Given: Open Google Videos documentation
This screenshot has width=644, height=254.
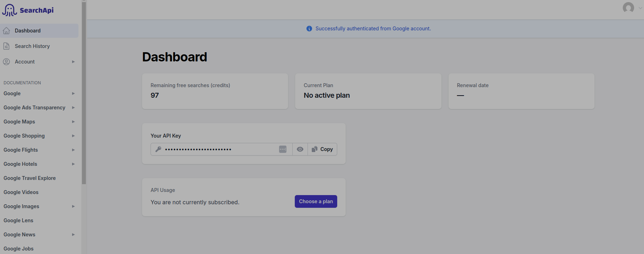Looking at the screenshot, I should [21, 192].
